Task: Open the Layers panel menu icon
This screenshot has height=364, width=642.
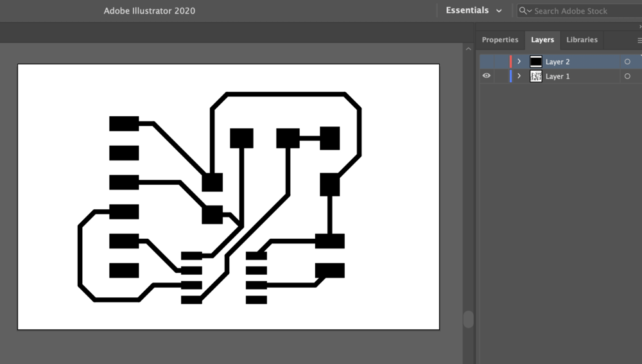Action: point(639,40)
